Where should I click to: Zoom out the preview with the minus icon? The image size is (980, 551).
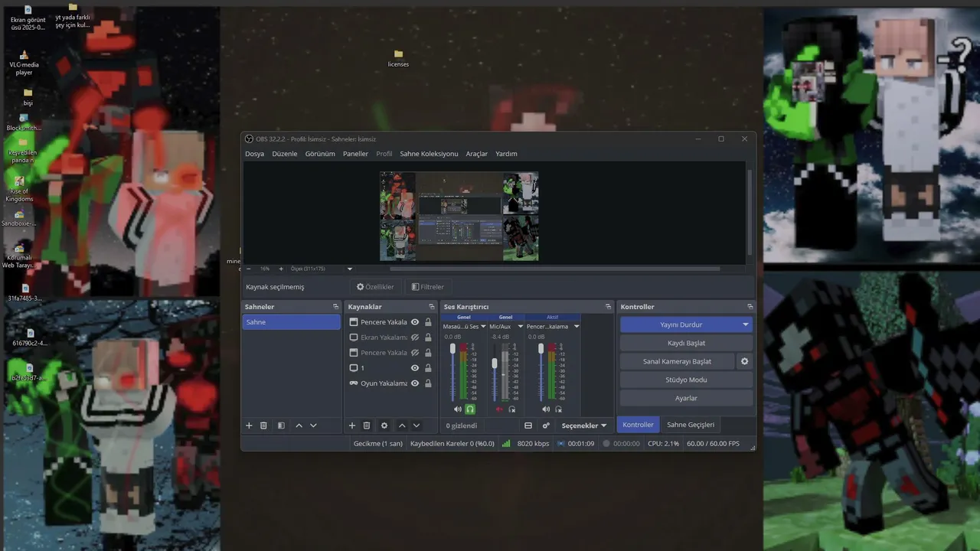pyautogui.click(x=249, y=269)
